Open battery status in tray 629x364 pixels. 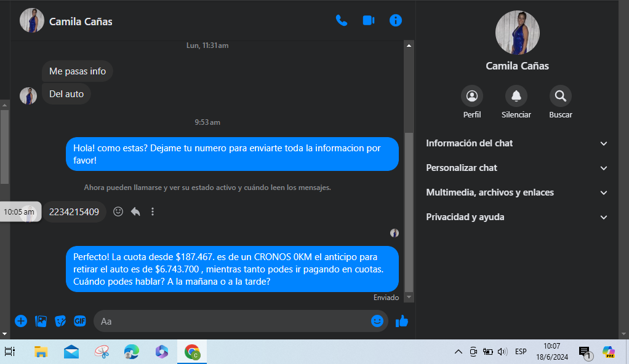(x=488, y=352)
